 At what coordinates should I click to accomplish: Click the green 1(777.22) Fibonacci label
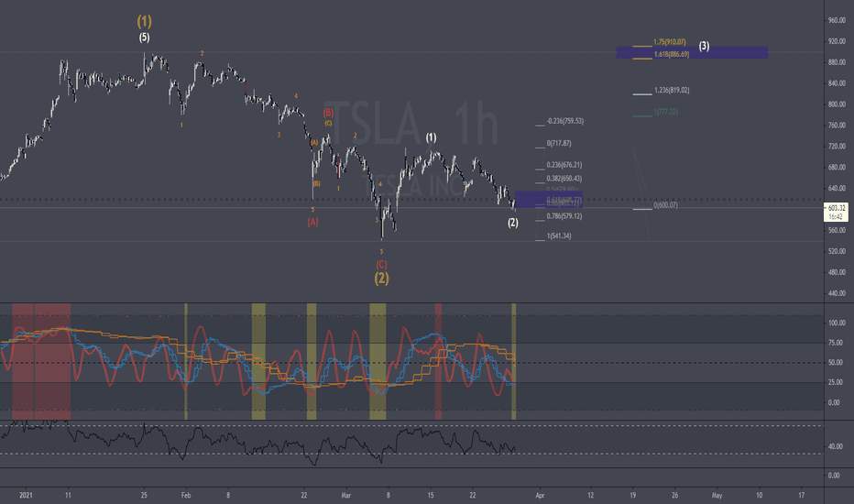(x=665, y=112)
